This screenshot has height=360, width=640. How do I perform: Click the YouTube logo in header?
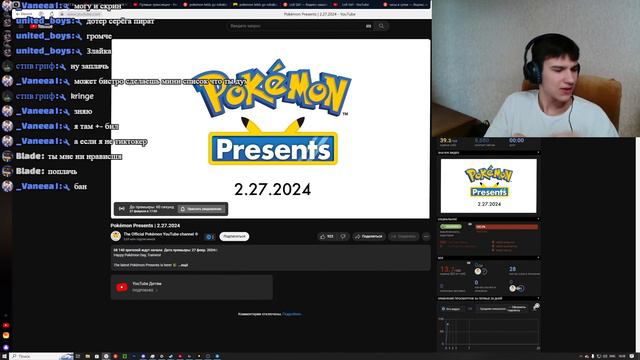pos(41,26)
